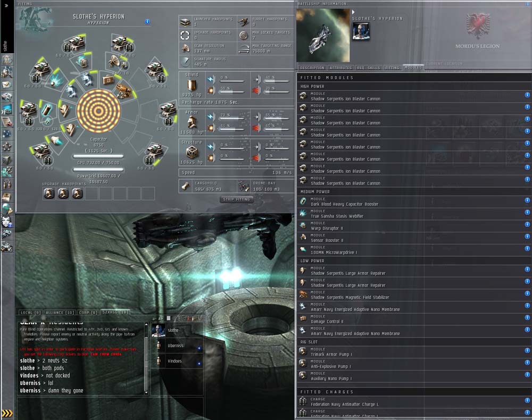Click the PowerGrid usage bar

point(98,170)
